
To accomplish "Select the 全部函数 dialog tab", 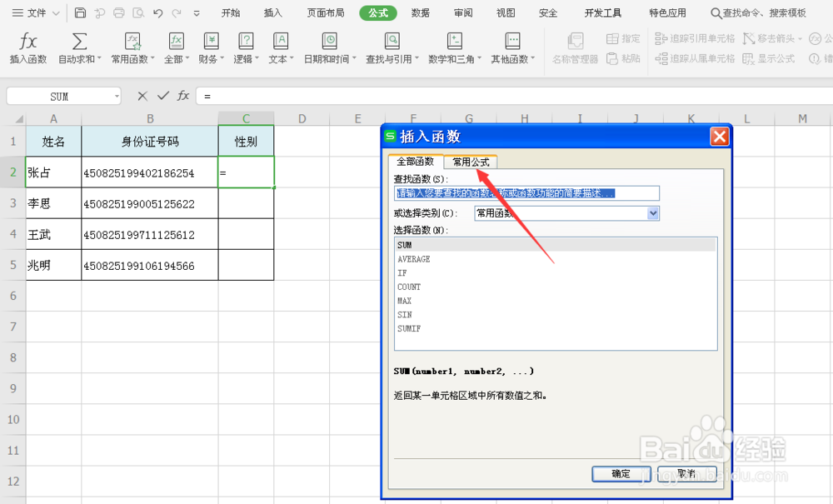I will [x=416, y=162].
